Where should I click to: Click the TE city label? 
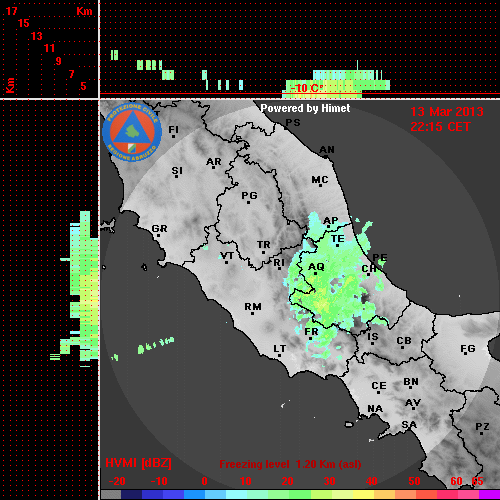coord(338,239)
